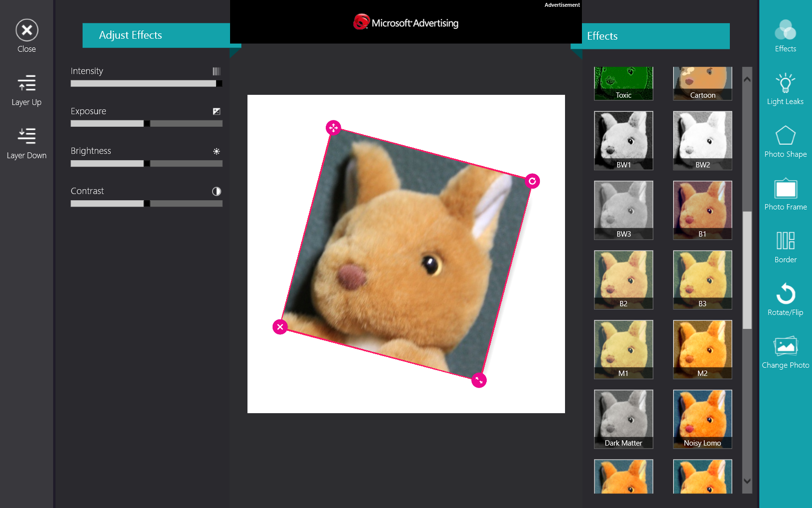The image size is (812, 508).
Task: Apply the Dark Matter effect
Action: pos(623,419)
